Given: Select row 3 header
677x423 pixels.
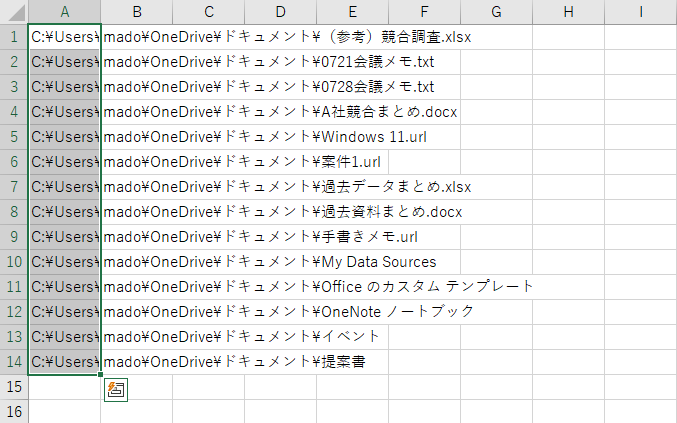Looking at the screenshot, I should 14,87.
